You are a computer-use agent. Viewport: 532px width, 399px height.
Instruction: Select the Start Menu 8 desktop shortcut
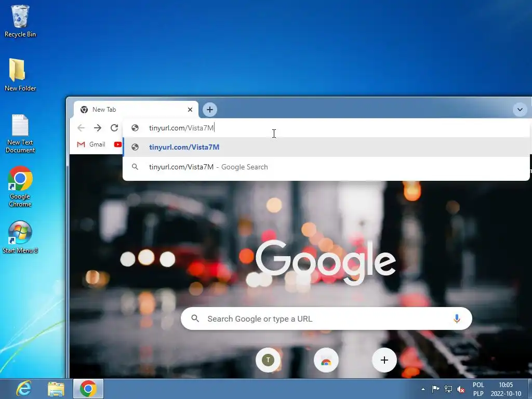tap(20, 237)
